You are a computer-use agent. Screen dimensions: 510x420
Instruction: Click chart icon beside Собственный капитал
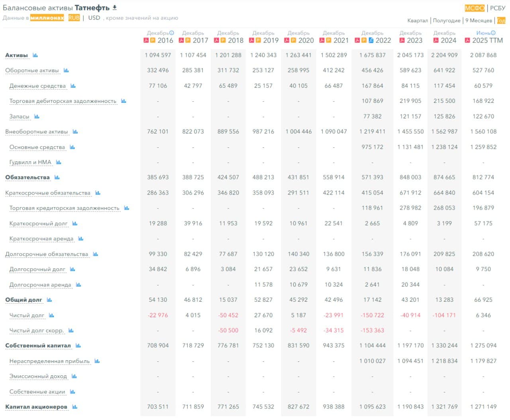(78, 345)
